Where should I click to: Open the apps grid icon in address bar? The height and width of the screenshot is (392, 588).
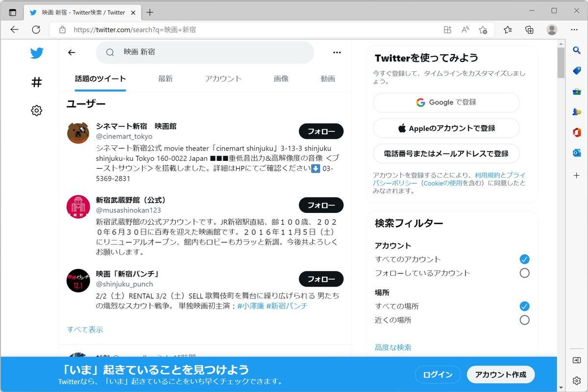point(447,29)
